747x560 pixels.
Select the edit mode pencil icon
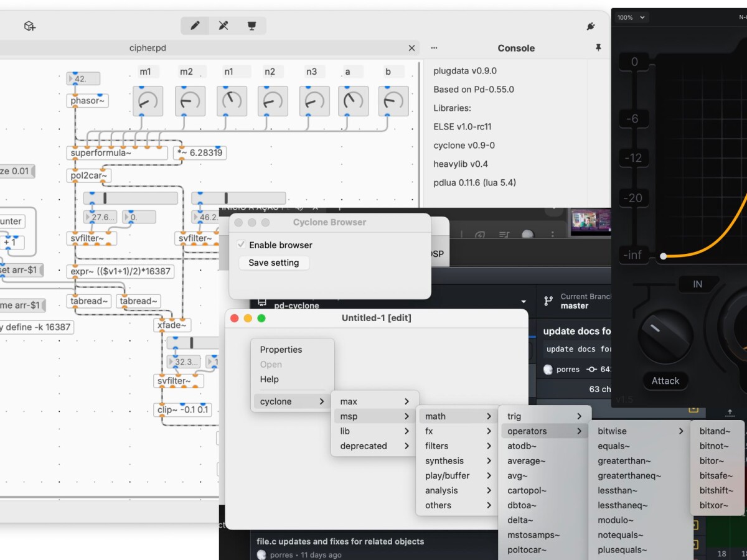point(195,26)
